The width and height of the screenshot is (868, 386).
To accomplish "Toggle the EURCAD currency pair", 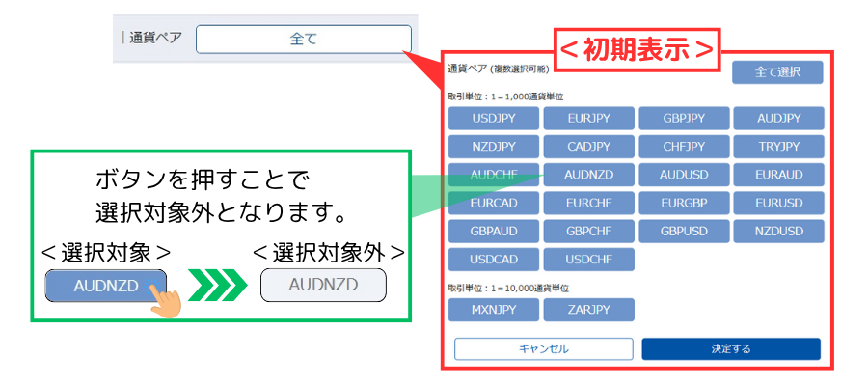I will [x=494, y=203].
